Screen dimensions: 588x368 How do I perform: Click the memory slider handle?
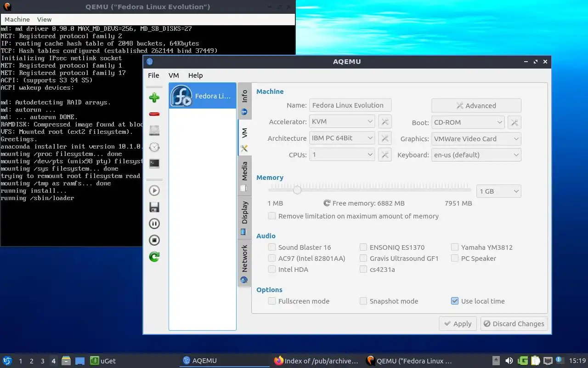297,190
